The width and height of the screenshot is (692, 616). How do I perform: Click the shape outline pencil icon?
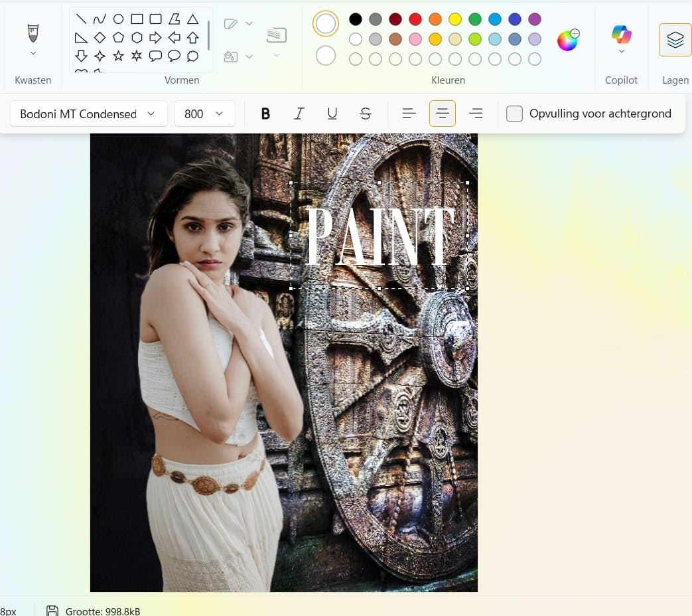231,23
